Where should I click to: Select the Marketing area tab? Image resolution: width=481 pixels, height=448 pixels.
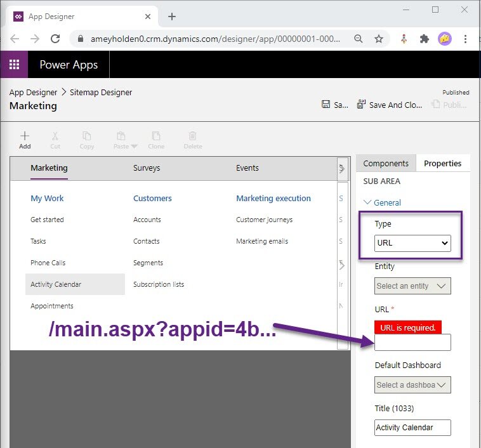(x=49, y=168)
